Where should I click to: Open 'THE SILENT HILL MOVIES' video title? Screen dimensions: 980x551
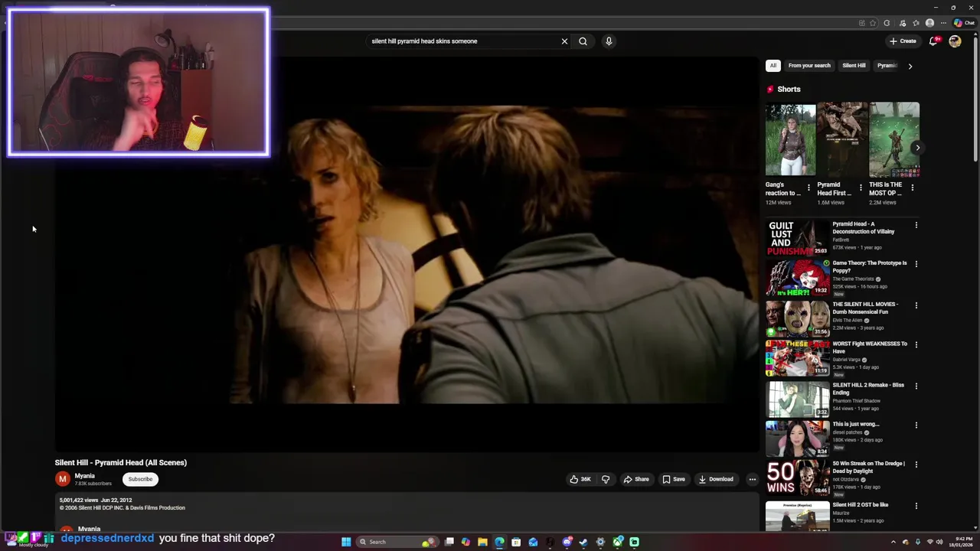[865, 308]
